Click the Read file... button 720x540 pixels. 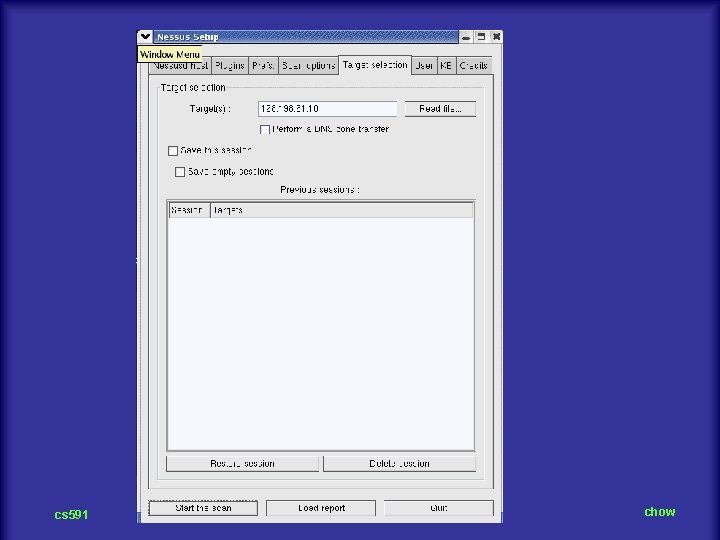point(440,109)
